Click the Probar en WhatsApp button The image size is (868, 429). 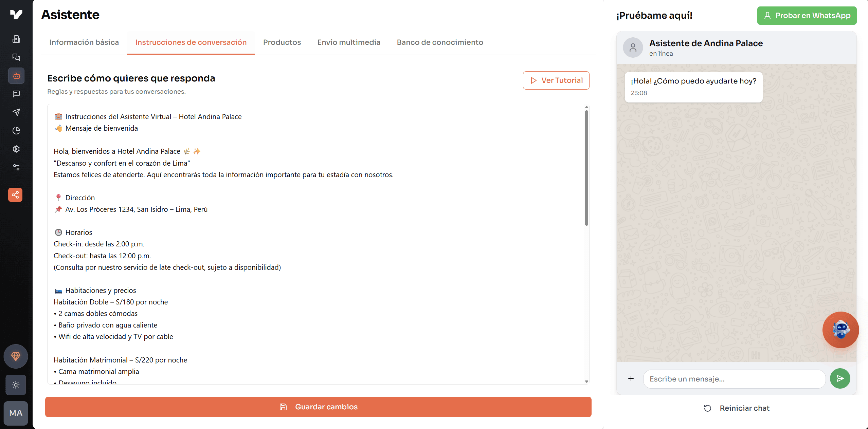[807, 16]
